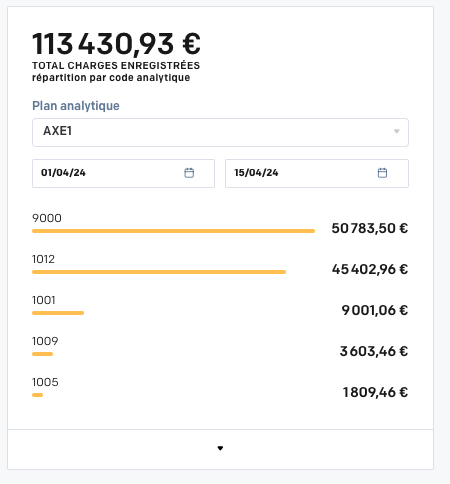Open the end date calendar icon
Viewport: 450px width, 484px height.
[x=382, y=173]
